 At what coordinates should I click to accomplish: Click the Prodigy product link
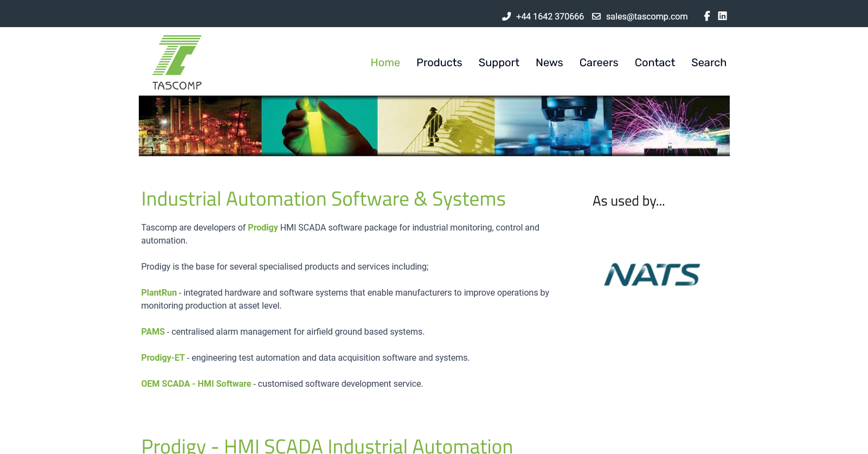click(263, 227)
